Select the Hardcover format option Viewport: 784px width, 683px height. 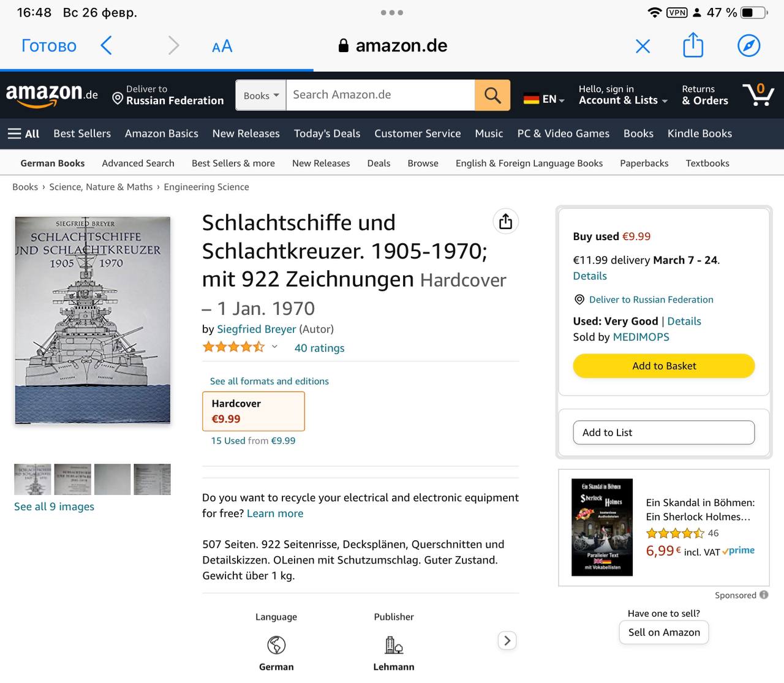(x=253, y=411)
